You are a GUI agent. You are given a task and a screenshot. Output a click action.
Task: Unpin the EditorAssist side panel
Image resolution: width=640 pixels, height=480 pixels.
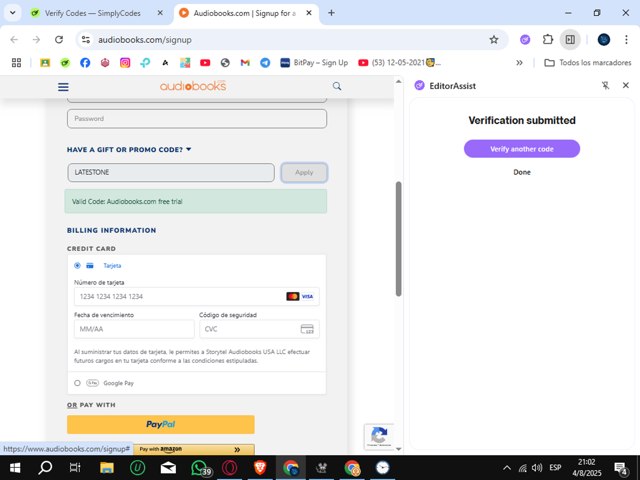click(605, 85)
